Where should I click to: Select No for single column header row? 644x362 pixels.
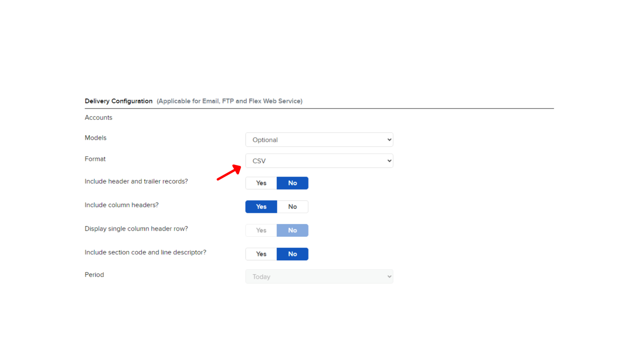pyautogui.click(x=292, y=230)
